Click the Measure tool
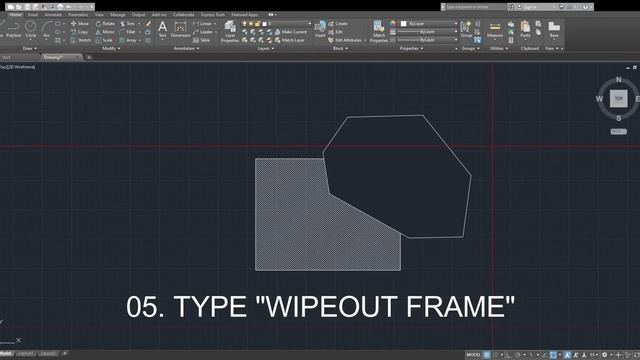The height and width of the screenshot is (360, 640). click(495, 29)
